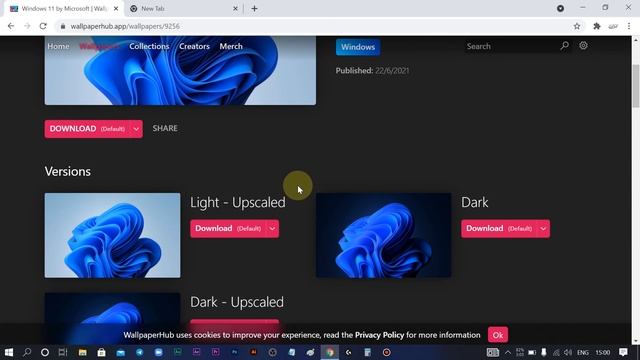Open Microsoft Store from taskbar
Image resolution: width=640 pixels, height=360 pixels.
101,352
